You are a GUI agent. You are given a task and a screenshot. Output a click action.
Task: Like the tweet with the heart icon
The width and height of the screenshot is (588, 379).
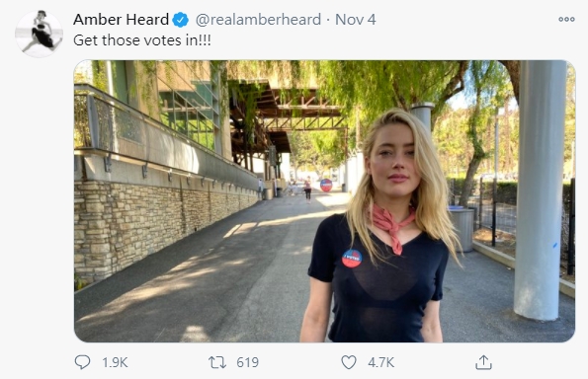(x=349, y=362)
